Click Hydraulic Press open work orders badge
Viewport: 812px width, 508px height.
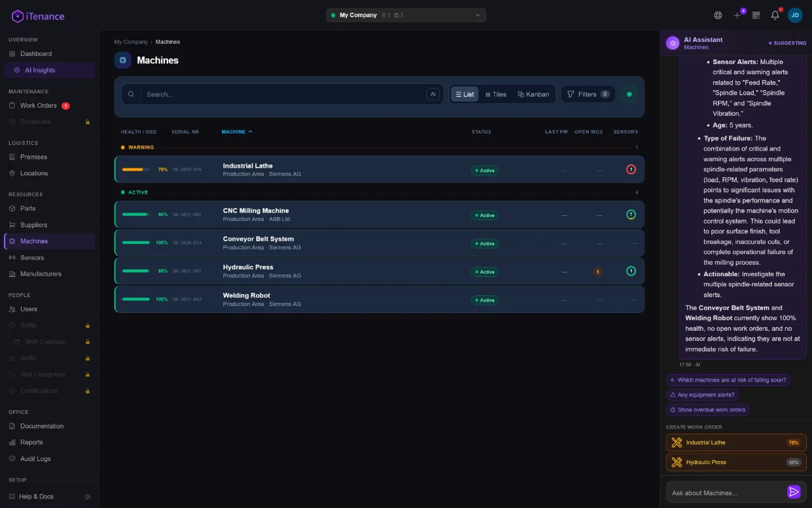coord(597,272)
